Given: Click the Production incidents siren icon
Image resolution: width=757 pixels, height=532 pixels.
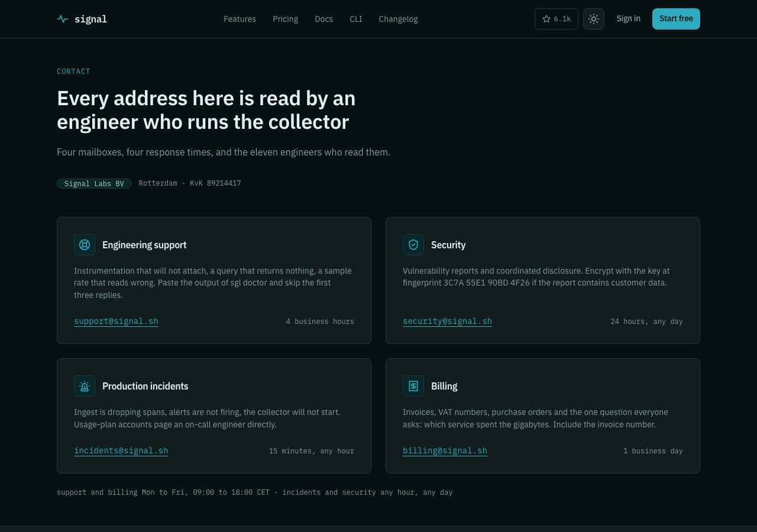Looking at the screenshot, I should [x=85, y=386].
